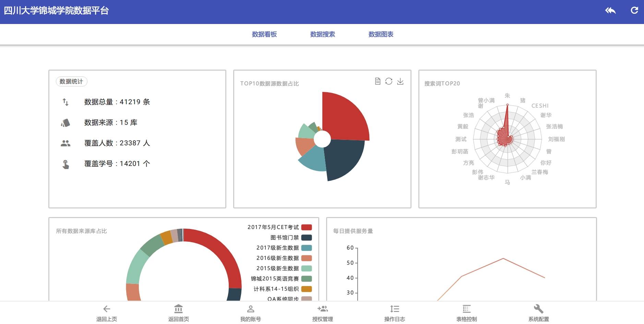The width and height of the screenshot is (644, 324).
Task: Click the 操作日志 list icon
Action: (395, 309)
